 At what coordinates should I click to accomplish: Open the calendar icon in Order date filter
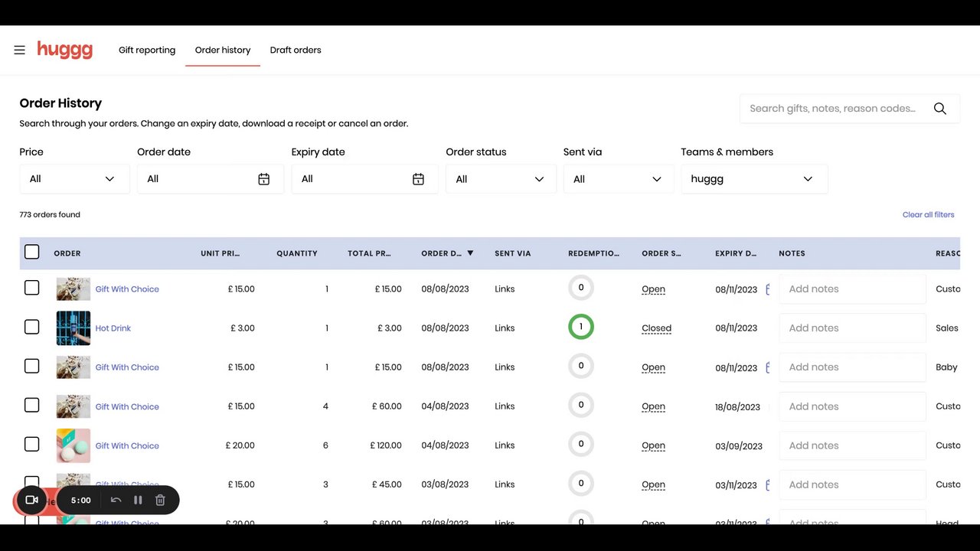tap(263, 179)
